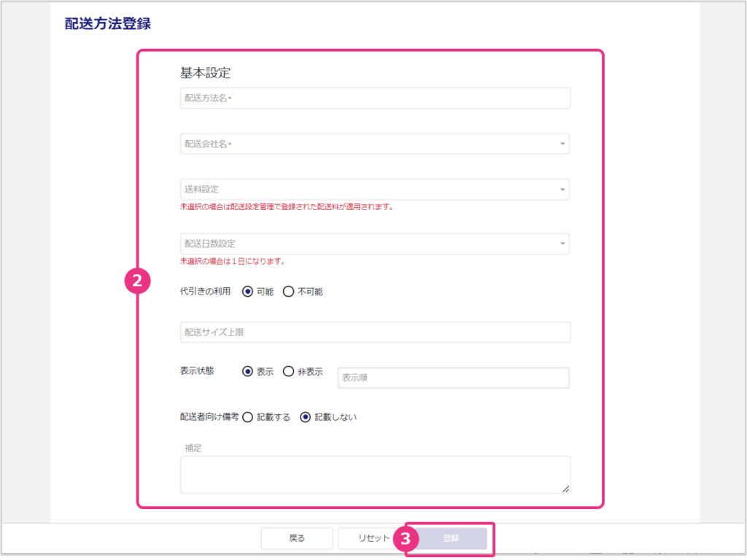The width and height of the screenshot is (747, 560).
Task: Choose 記載しない for 配送者向け備考
Action: point(306,417)
